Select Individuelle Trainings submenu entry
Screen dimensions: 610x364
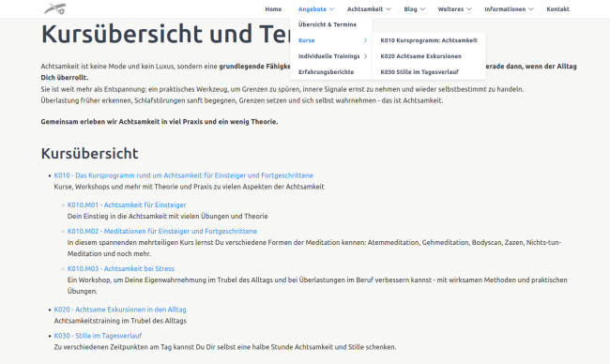click(x=328, y=56)
